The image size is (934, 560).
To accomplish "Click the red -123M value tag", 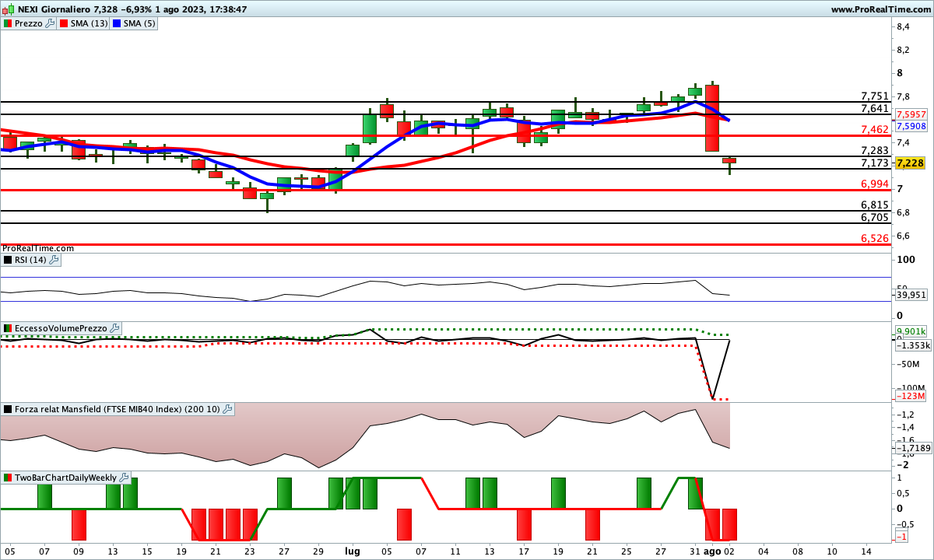I will pyautogui.click(x=910, y=397).
